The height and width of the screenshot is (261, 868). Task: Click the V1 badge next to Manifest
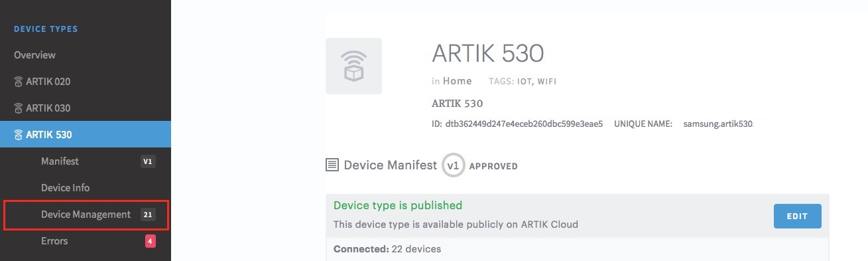pos(148,161)
